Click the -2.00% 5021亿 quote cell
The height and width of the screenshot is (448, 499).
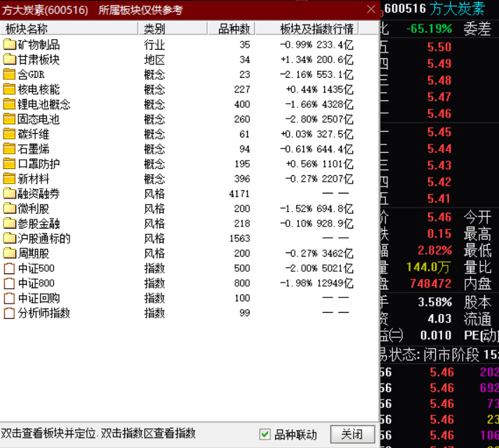point(319,269)
